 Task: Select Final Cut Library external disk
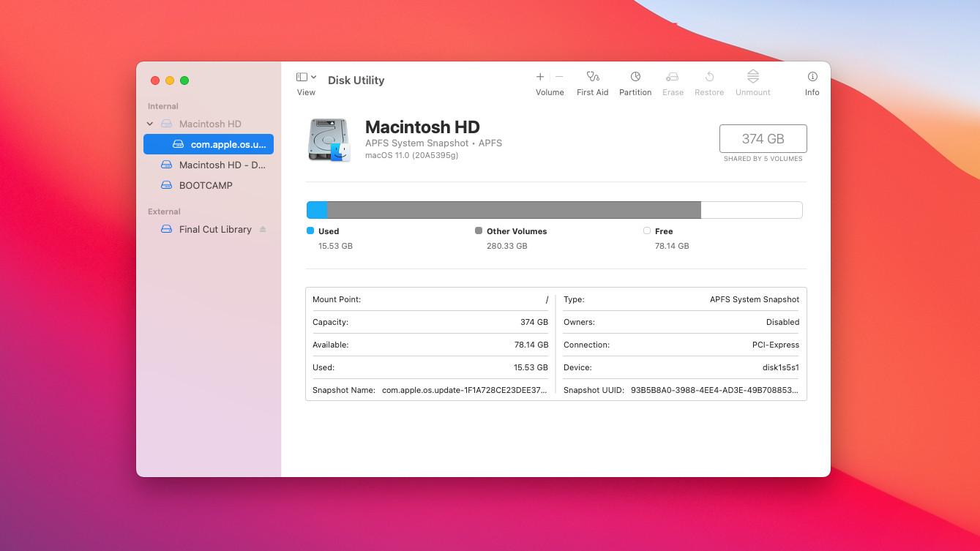206,229
